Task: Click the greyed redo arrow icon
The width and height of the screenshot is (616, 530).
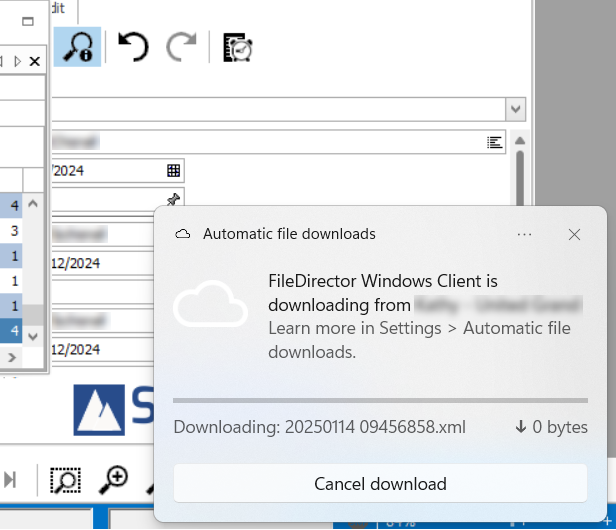Action: pyautogui.click(x=181, y=47)
